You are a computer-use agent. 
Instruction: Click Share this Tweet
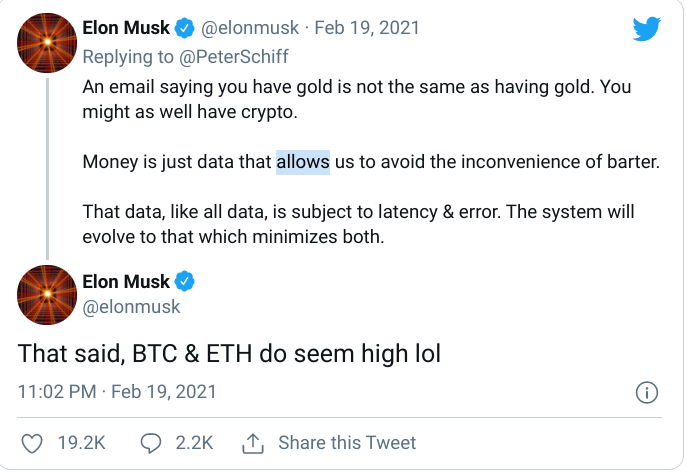click(347, 443)
